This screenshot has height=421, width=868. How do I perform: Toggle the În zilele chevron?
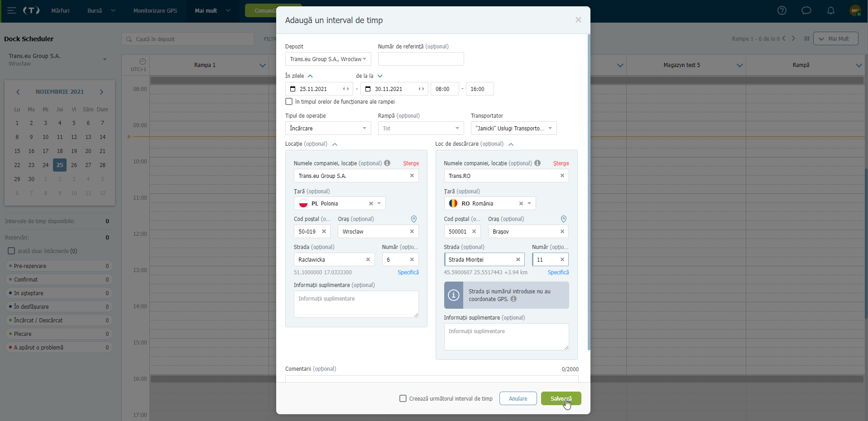tap(310, 76)
